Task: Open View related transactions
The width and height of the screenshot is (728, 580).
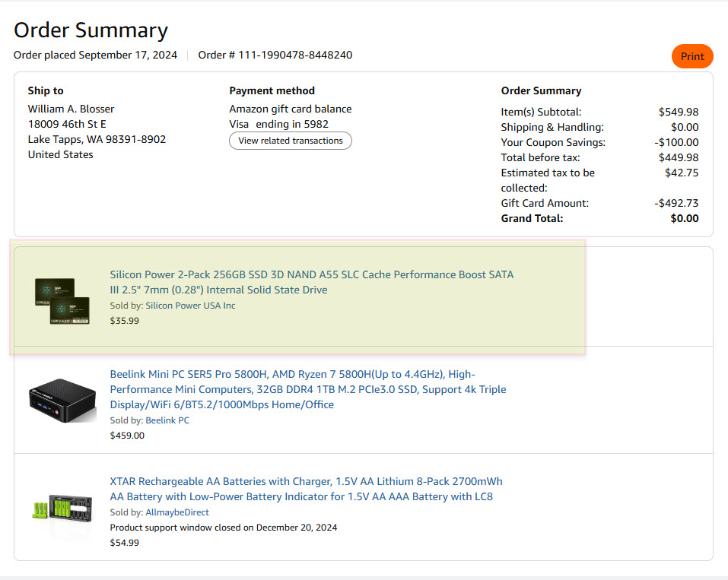Action: click(290, 141)
